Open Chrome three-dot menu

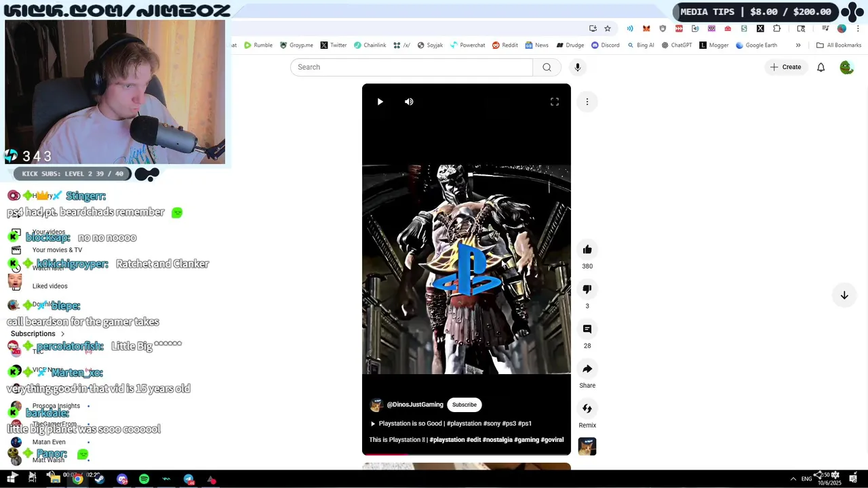[x=858, y=28]
